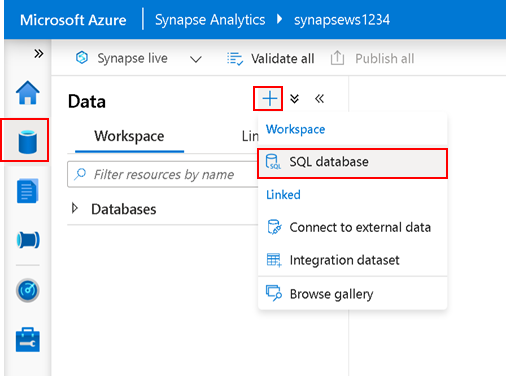Open the Home hub icon
This screenshot has width=506, height=379.
point(28,93)
